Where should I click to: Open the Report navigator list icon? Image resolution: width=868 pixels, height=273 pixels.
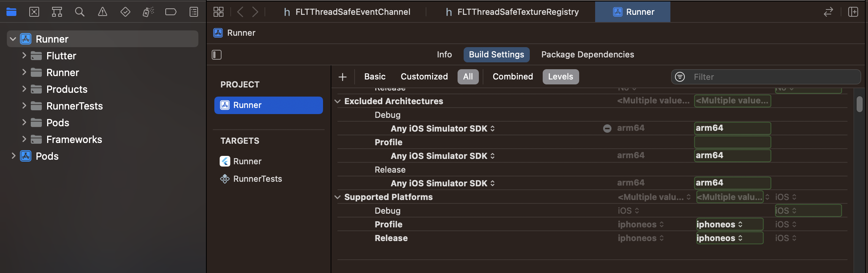point(194,12)
